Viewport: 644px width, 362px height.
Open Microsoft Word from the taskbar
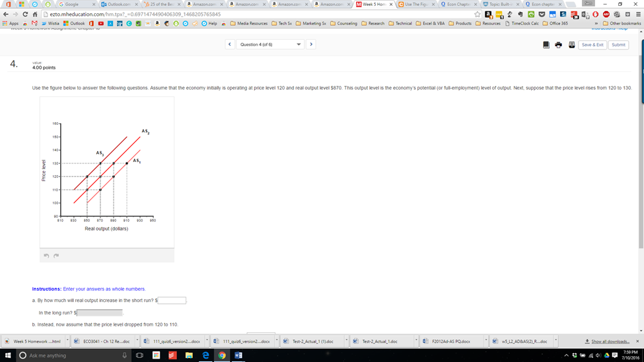238,355
